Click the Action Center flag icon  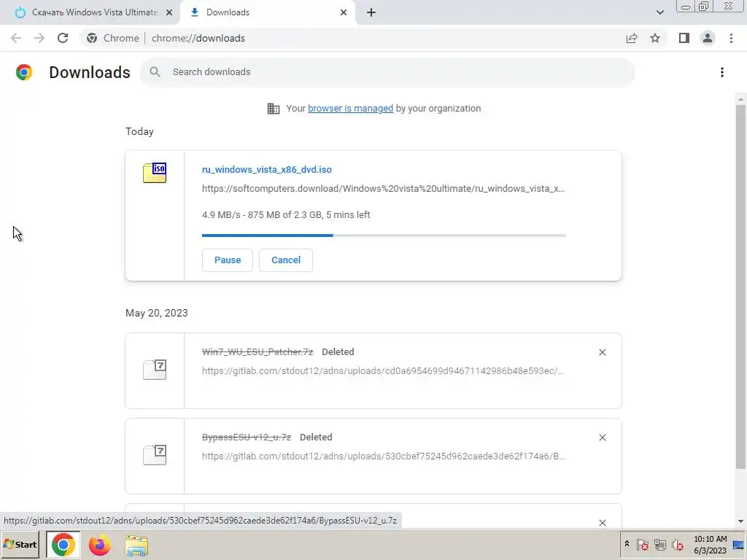pos(642,544)
